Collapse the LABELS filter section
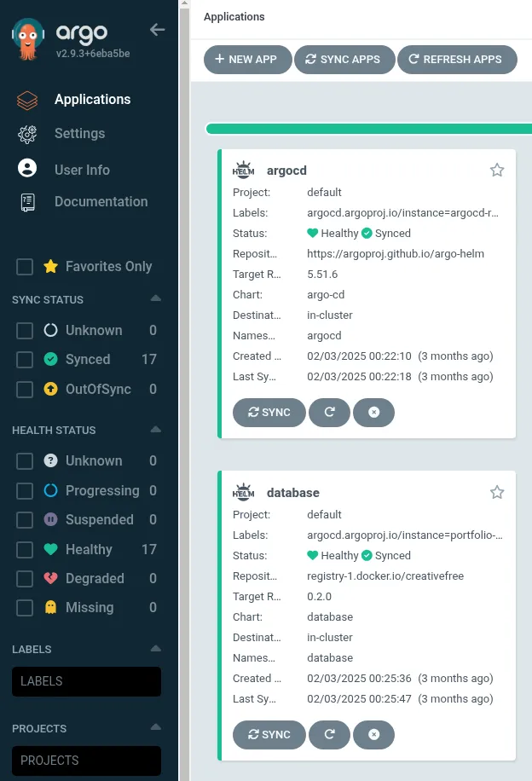The height and width of the screenshot is (781, 532). (155, 649)
